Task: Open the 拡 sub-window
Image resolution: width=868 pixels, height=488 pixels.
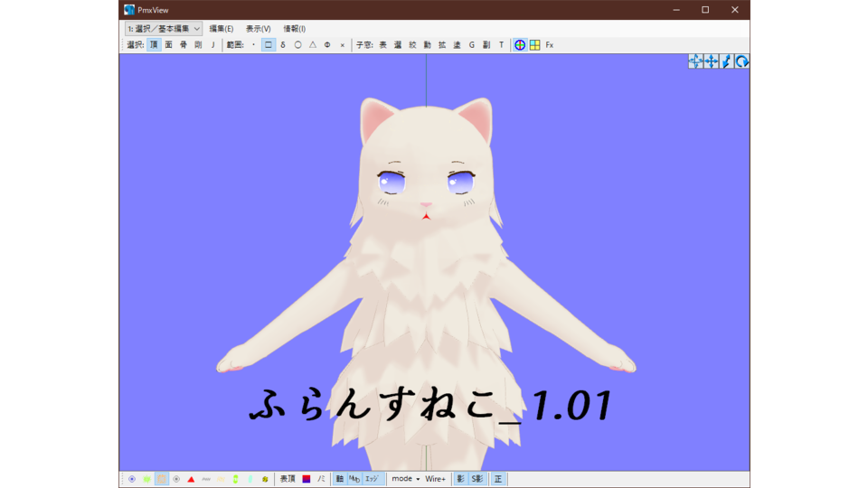Action: coord(442,45)
